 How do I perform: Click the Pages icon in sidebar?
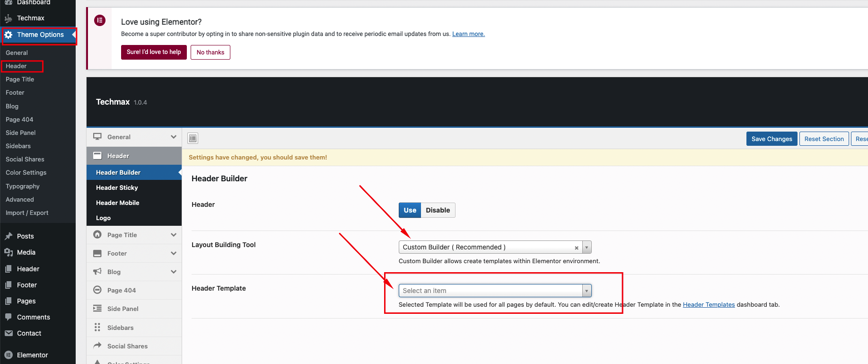(x=9, y=301)
